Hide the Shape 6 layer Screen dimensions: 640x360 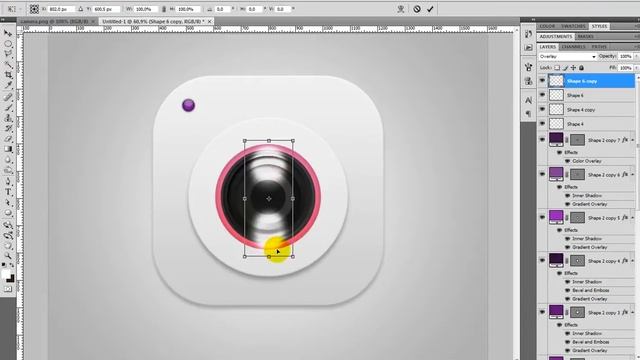542,95
